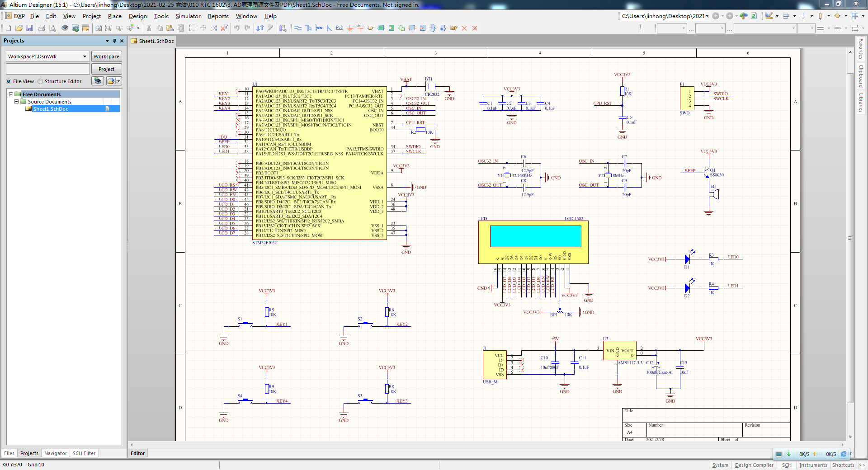Click the Project button
The image size is (868, 470).
coord(106,69)
